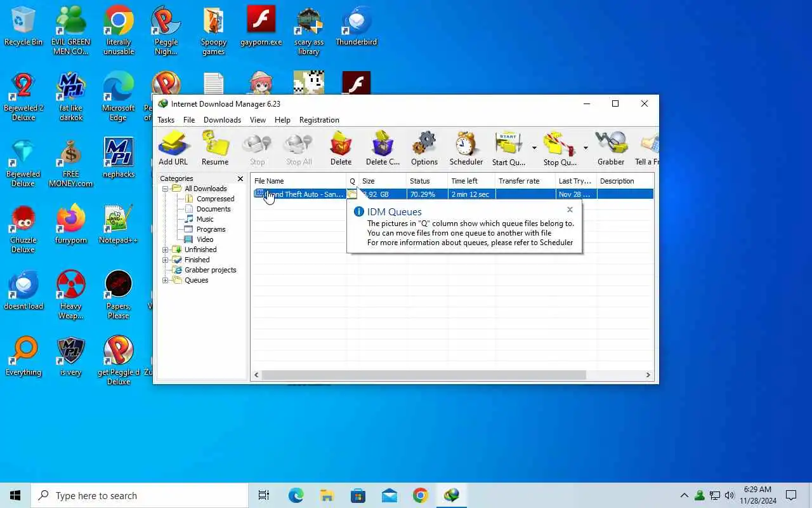812x508 pixels.
Task: Open the View menu
Action: point(258,120)
